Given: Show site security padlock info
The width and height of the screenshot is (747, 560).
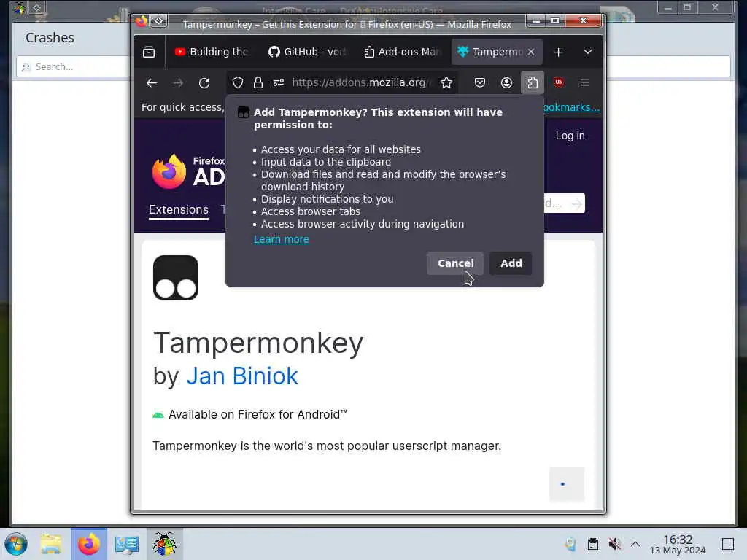Looking at the screenshot, I should click(x=258, y=83).
